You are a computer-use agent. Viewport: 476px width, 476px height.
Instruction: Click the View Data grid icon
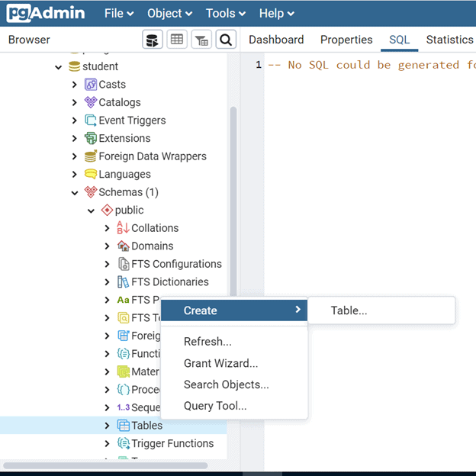[177, 40]
